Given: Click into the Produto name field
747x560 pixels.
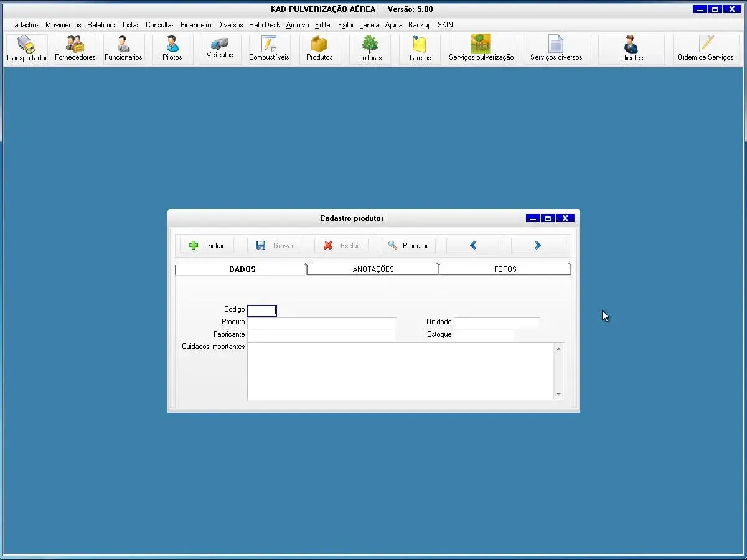Looking at the screenshot, I should (x=322, y=323).
